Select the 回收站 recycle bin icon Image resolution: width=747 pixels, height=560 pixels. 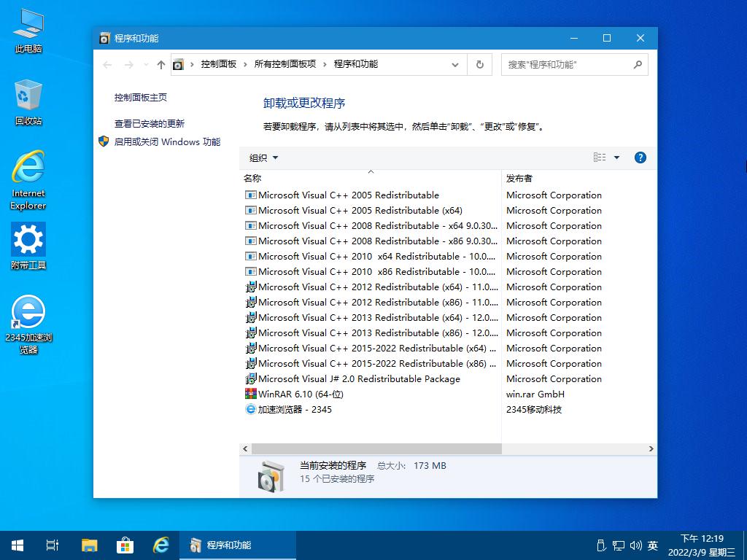pyautogui.click(x=28, y=102)
